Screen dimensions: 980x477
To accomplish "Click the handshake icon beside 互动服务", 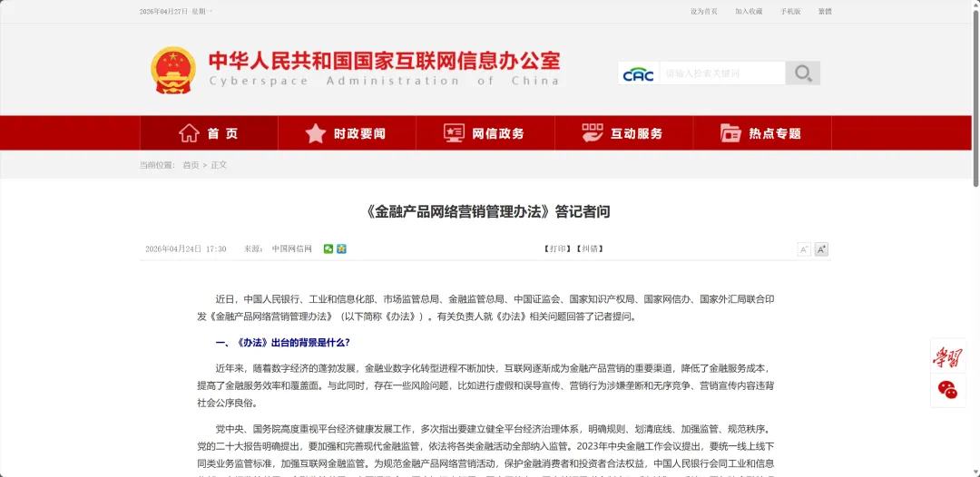I will coord(592,133).
